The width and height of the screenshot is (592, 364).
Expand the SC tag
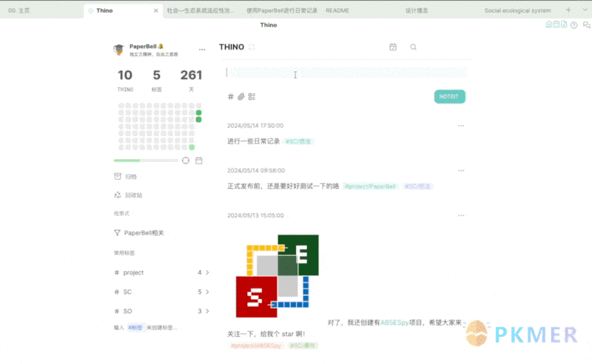[207, 292]
